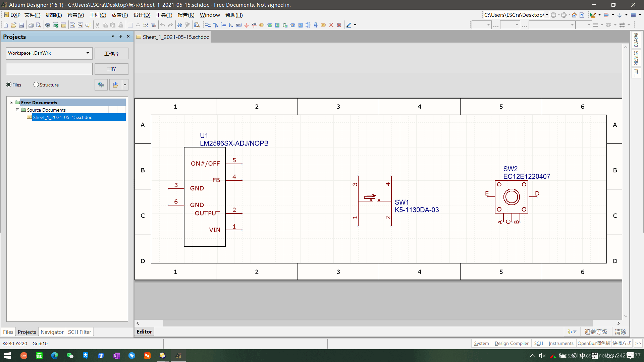This screenshot has width=644, height=362.
Task: Open the 工程(Engineering) menu
Action: [97, 15]
